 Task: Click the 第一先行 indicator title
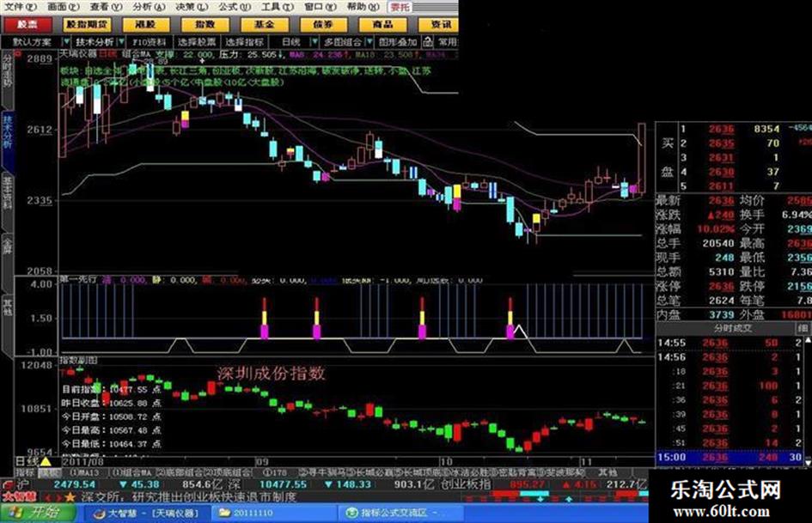click(78, 279)
